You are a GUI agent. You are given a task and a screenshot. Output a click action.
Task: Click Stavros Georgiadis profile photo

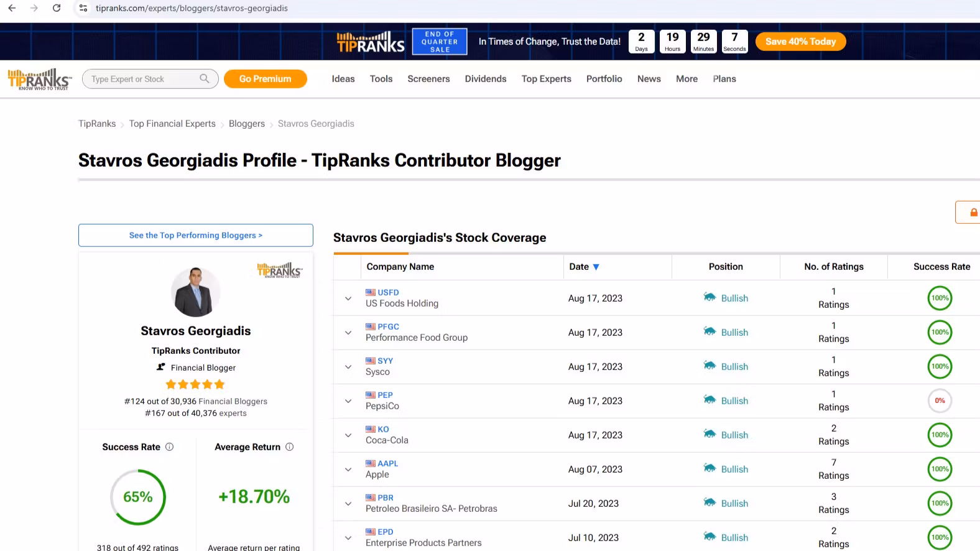point(195,292)
